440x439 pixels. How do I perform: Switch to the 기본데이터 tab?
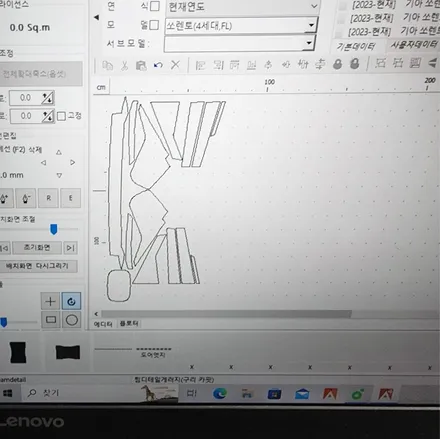[356, 47]
